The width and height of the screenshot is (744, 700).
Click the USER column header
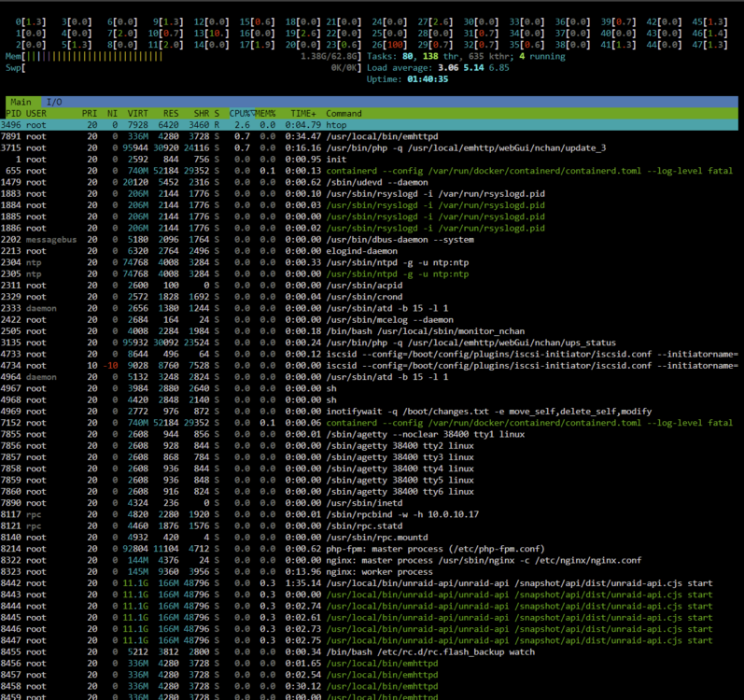pyautogui.click(x=36, y=113)
